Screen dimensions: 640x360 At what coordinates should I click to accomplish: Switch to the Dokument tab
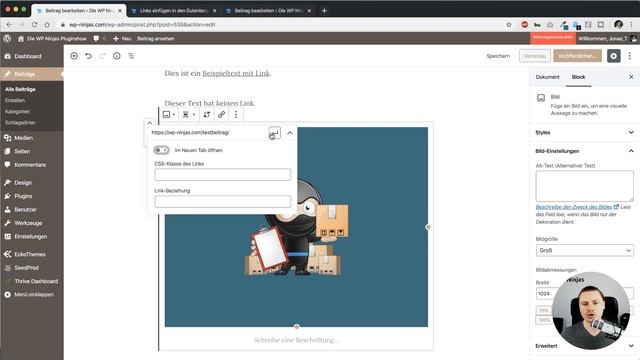click(547, 77)
